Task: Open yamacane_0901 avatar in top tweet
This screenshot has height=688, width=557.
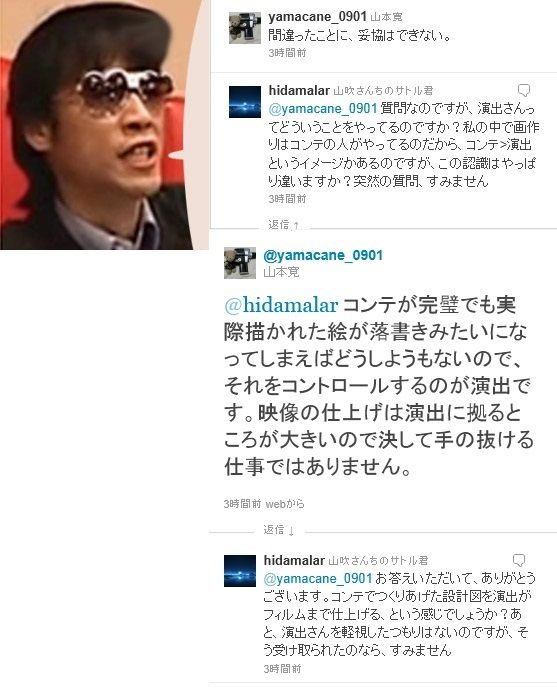Action: (x=244, y=28)
